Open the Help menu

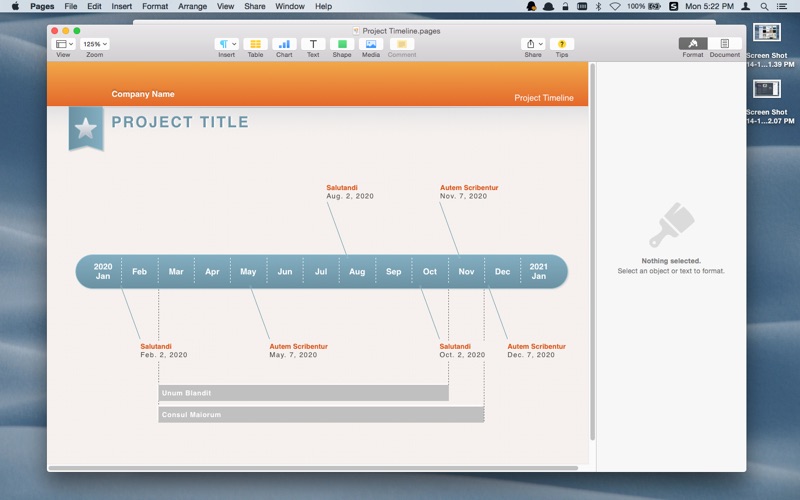(323, 6)
